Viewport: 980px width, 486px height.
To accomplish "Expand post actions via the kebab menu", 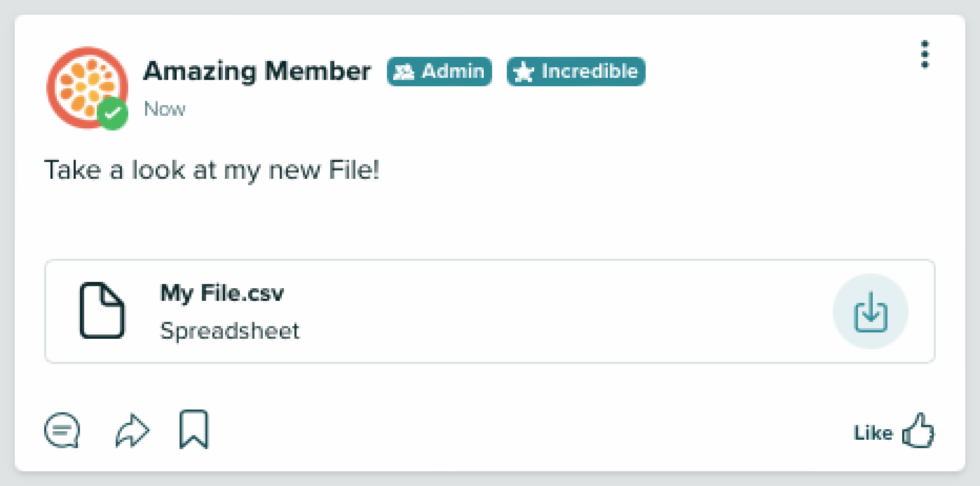I will pyautogui.click(x=925, y=55).
